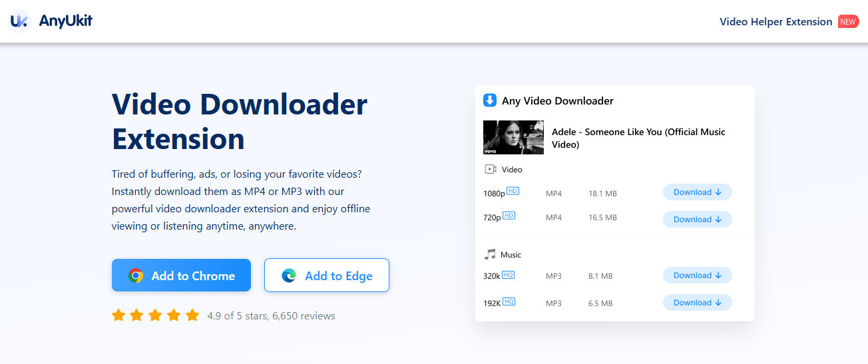Click the 1080p resolution label

[x=494, y=194]
